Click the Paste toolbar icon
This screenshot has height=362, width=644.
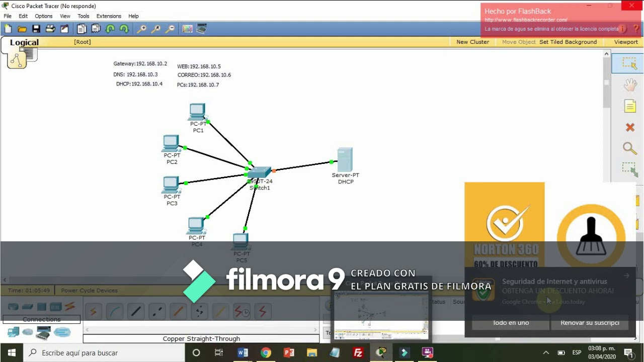click(x=96, y=29)
